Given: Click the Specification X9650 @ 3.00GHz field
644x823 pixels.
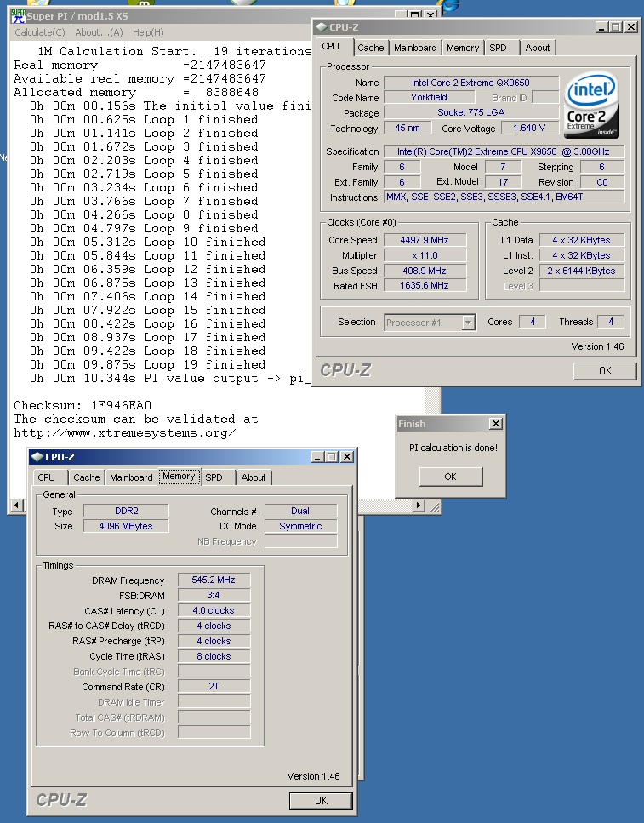Looking at the screenshot, I should (504, 151).
